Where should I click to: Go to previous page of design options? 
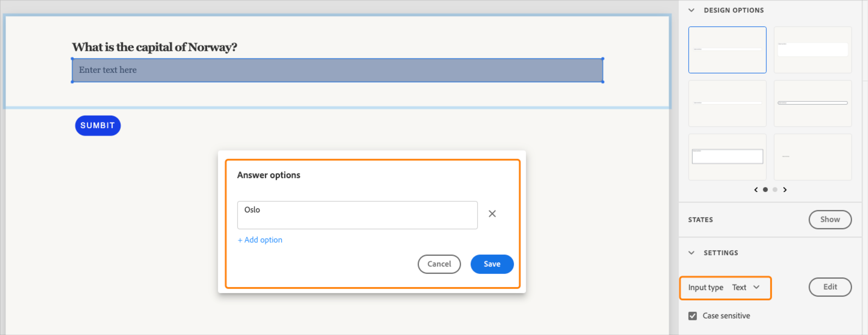point(756,190)
